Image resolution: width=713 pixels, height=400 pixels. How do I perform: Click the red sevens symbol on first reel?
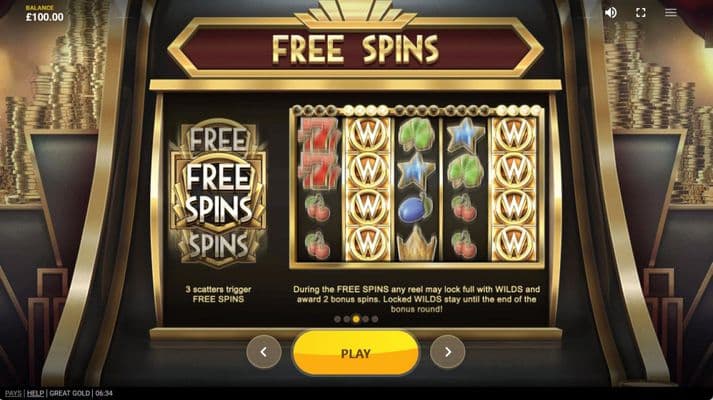(319, 153)
